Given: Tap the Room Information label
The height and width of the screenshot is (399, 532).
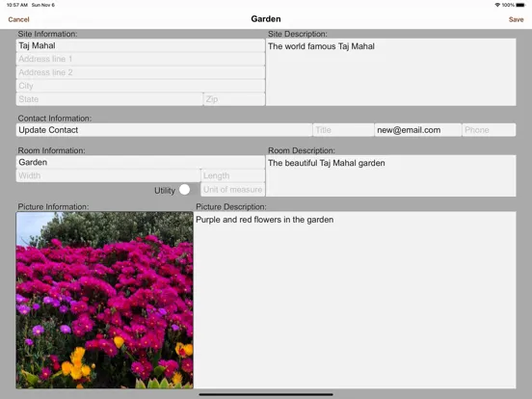Looking at the screenshot, I should tap(52, 150).
